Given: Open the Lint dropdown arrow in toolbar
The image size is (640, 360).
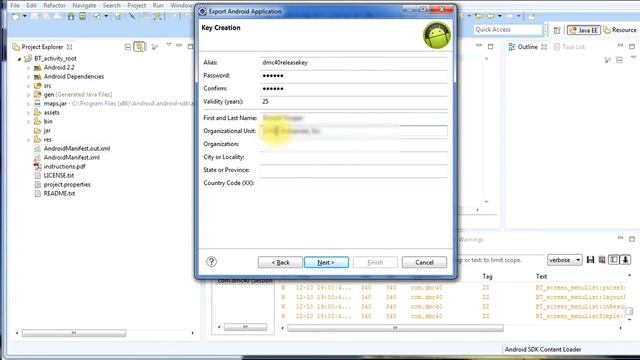Looking at the screenshot, I should click(x=106, y=16).
